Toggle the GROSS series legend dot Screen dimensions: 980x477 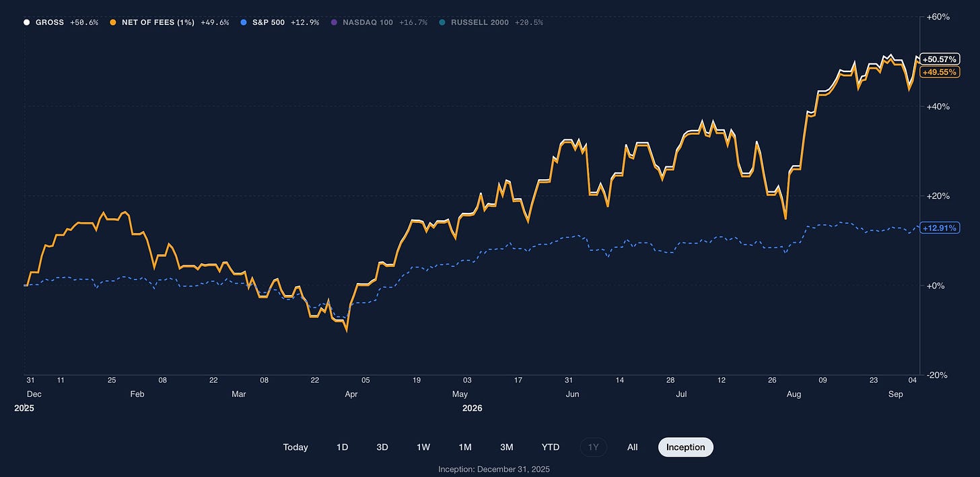pos(26,22)
